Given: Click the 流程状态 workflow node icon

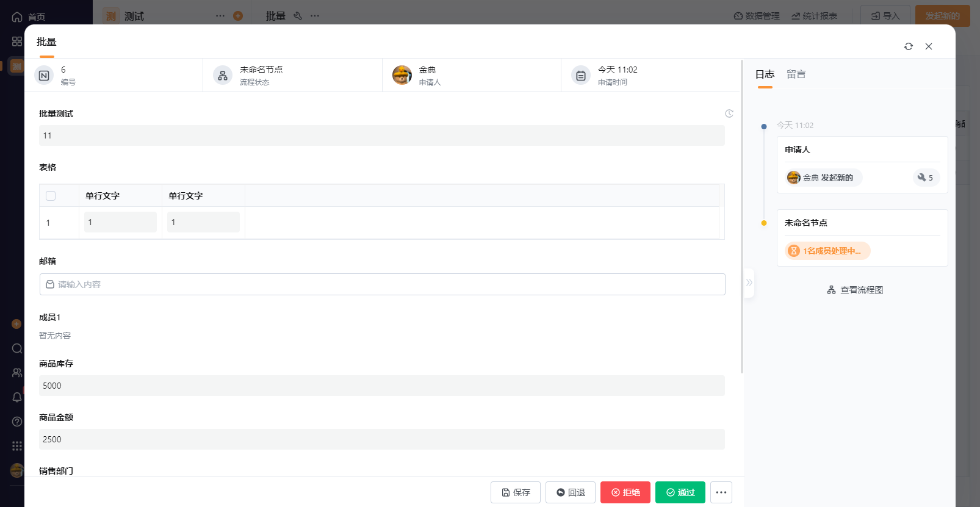Looking at the screenshot, I should coord(223,76).
